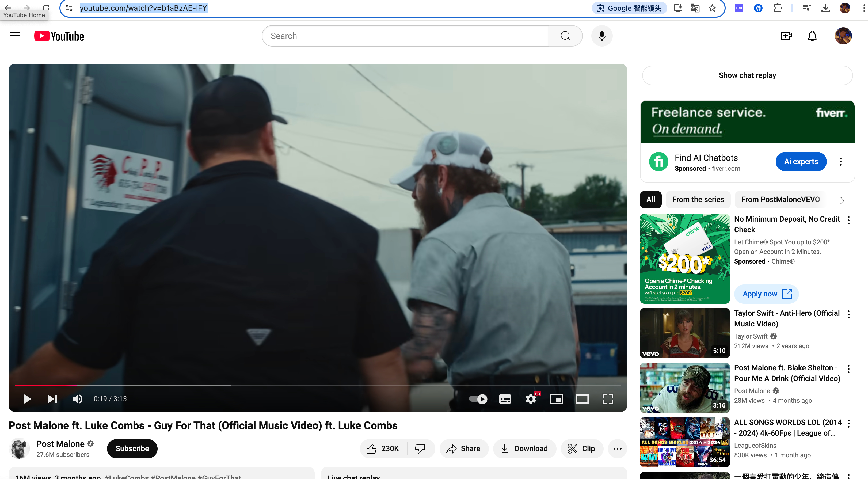Play the video
Image resolution: width=868 pixels, height=479 pixels.
pos(27,399)
